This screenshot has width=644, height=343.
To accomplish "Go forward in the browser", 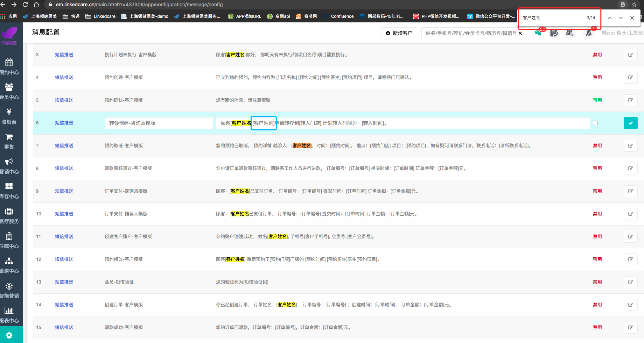I will (14, 5).
